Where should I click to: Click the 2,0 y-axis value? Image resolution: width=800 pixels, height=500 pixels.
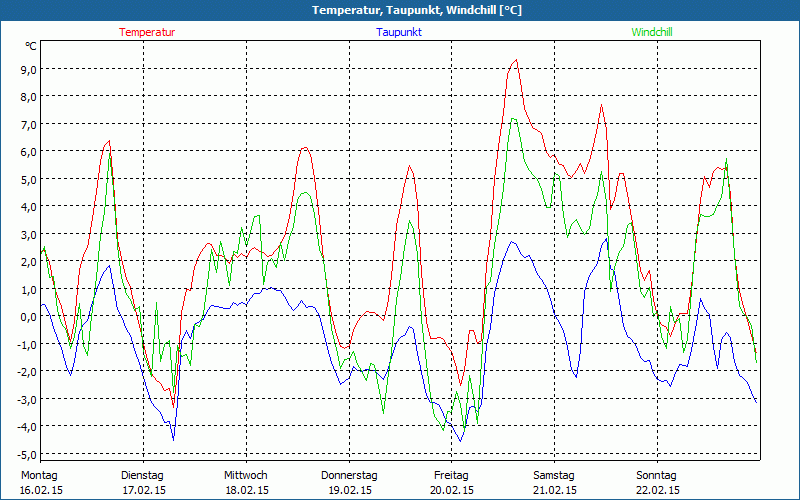click(28, 262)
